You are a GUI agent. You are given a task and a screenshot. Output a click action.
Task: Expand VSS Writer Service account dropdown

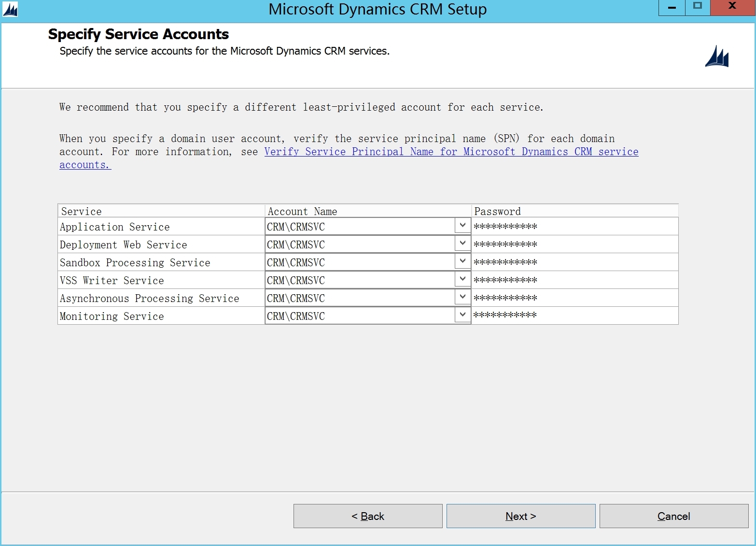(x=462, y=279)
